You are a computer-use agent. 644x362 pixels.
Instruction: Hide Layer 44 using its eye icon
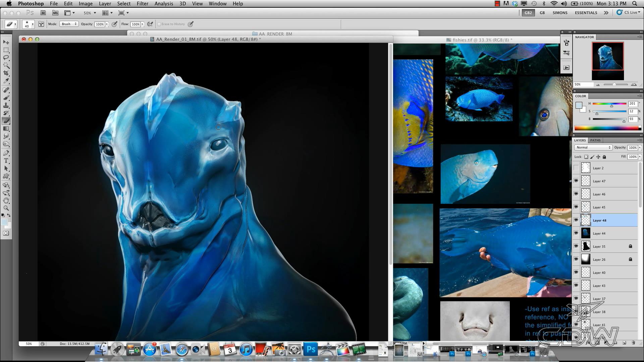[x=576, y=233]
